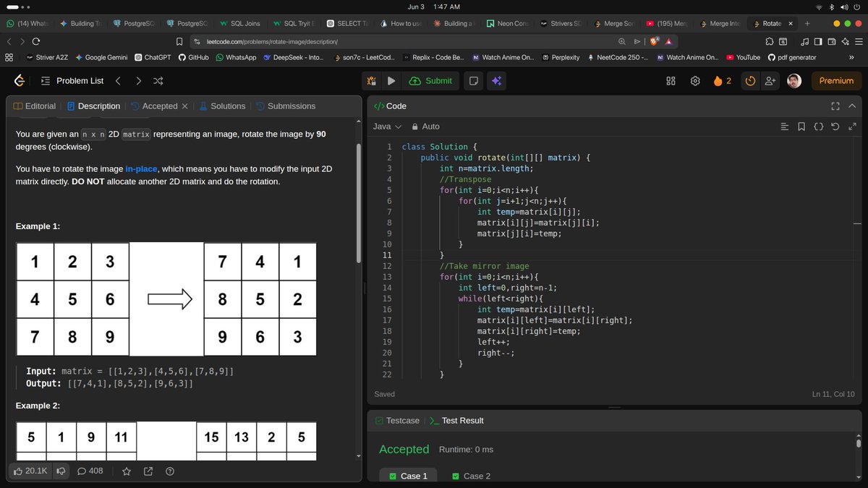The height and width of the screenshot is (488, 868).
Task: Maximize the Code panel fullscreen icon
Action: [x=835, y=106]
